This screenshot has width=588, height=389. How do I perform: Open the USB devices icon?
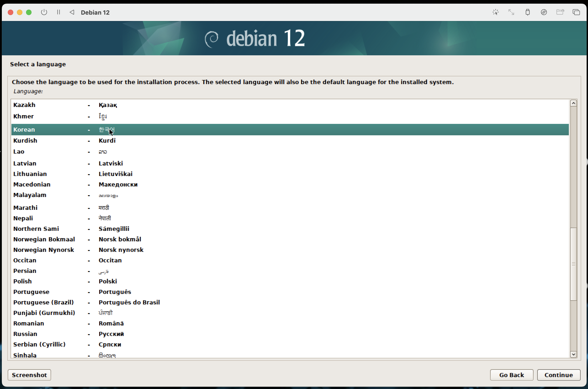527,12
